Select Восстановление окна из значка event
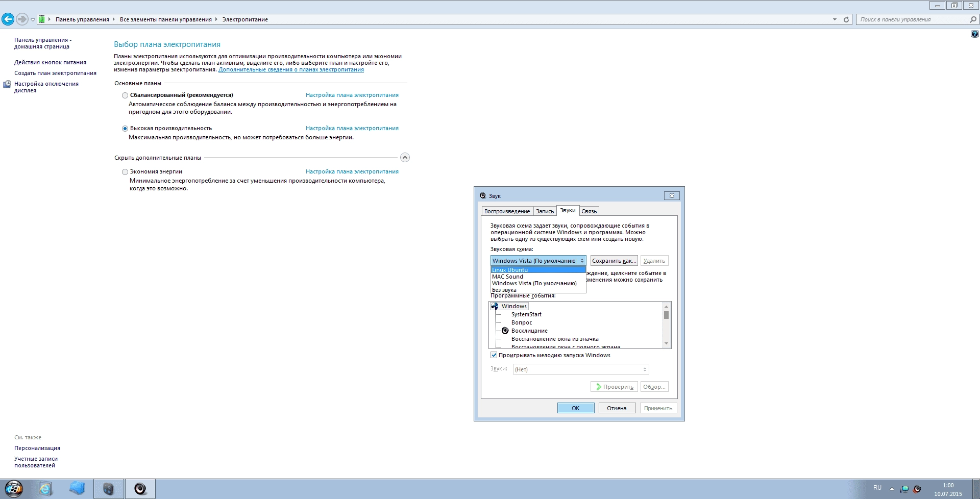Viewport: 980px width, 499px height. point(555,339)
